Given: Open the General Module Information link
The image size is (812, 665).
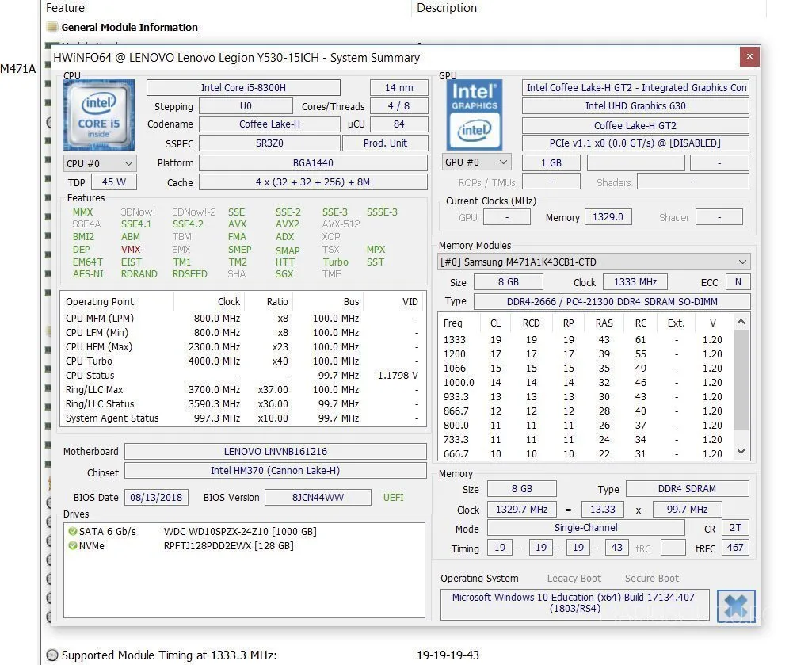Looking at the screenshot, I should pos(129,27).
